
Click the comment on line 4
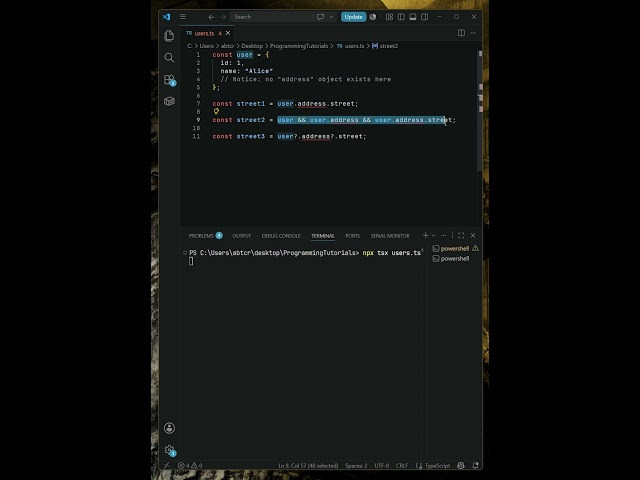pos(306,79)
